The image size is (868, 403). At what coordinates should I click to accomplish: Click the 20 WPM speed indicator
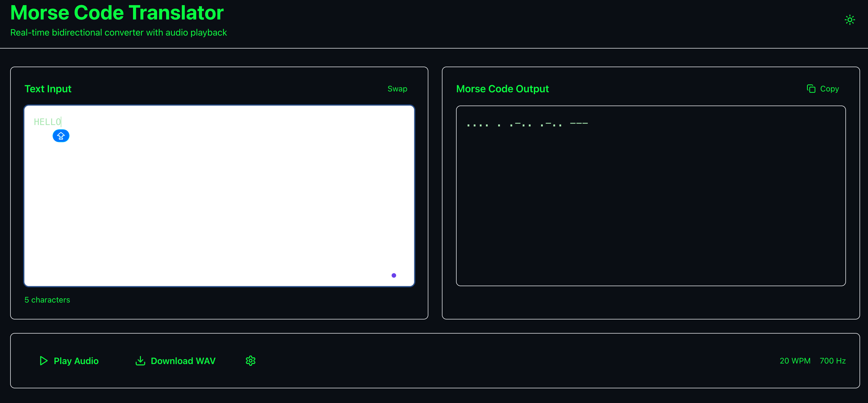point(795,361)
